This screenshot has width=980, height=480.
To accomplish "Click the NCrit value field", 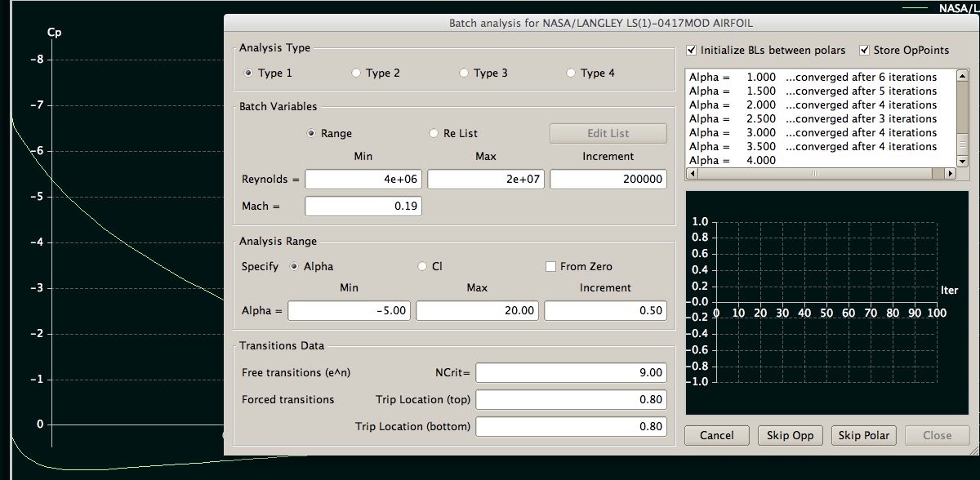I will pos(571,373).
